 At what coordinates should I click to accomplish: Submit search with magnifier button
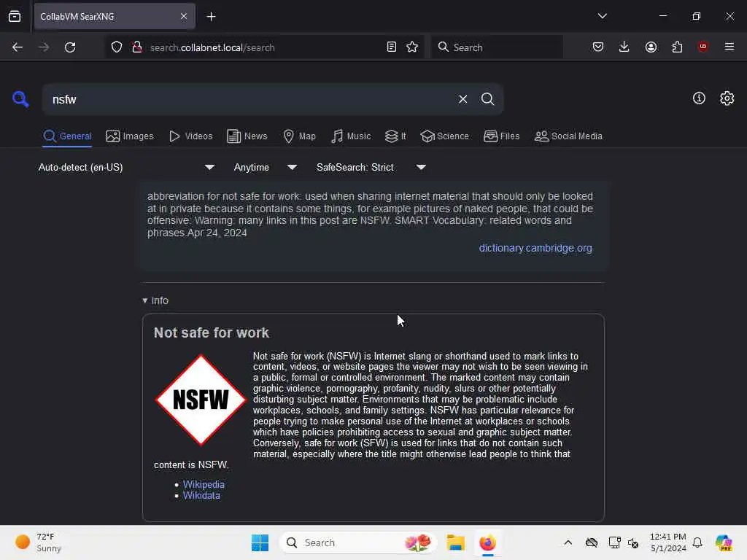pyautogui.click(x=487, y=99)
